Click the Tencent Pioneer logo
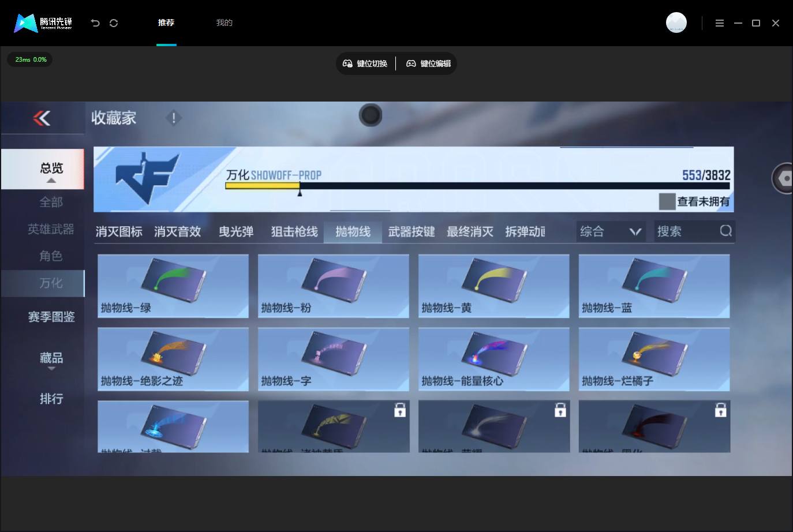 [43, 23]
